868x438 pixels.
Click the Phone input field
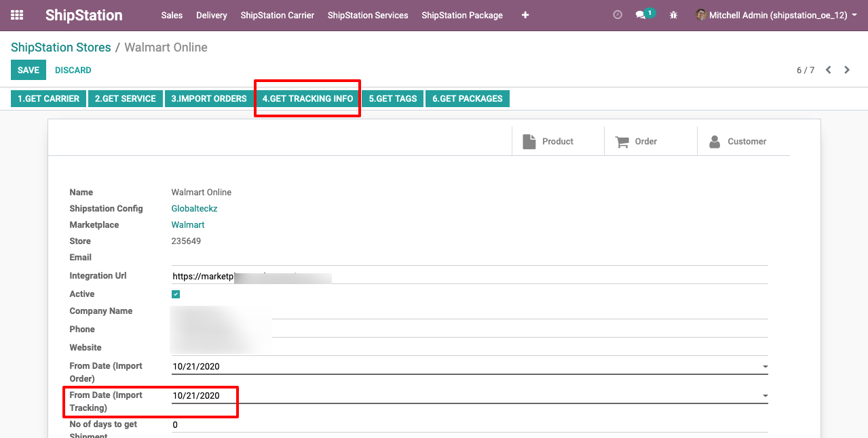tap(470, 330)
